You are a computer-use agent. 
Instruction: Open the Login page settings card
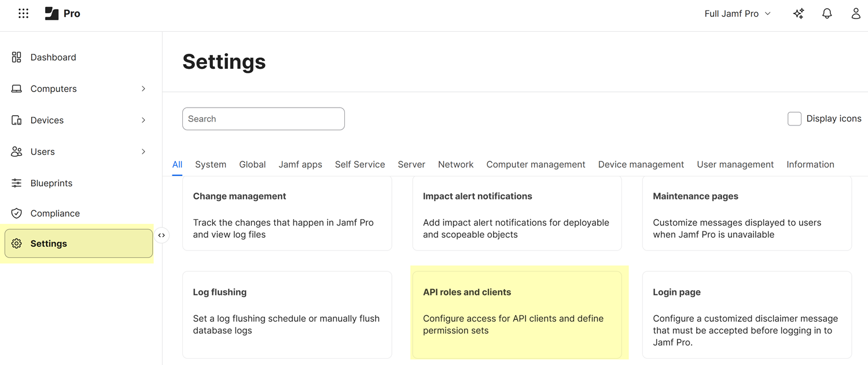746,314
